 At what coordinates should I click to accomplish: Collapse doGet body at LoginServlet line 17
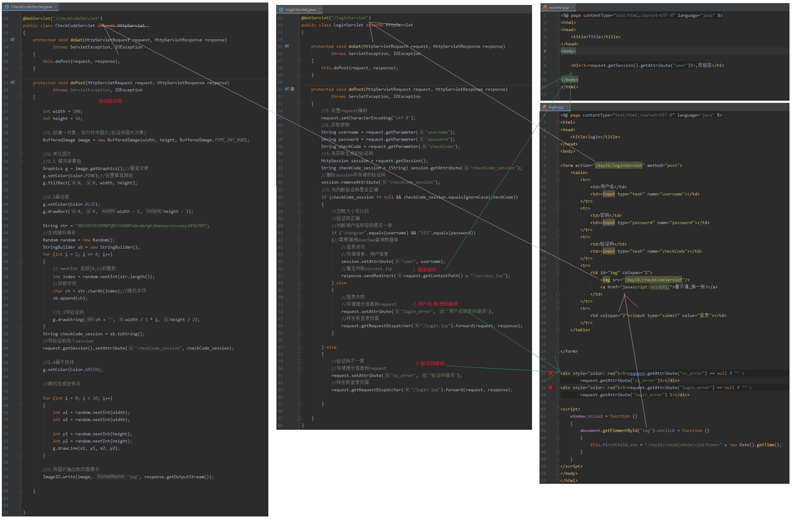(x=299, y=61)
